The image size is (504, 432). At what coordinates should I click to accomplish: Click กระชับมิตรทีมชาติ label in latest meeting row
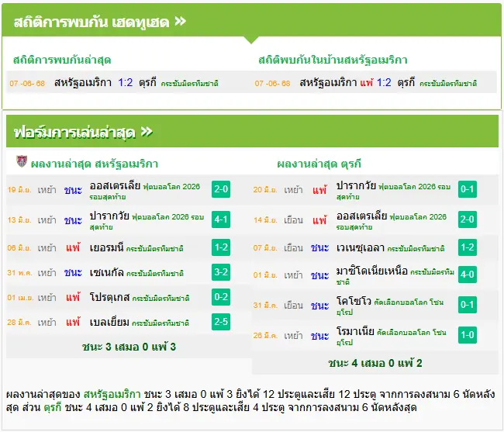(x=190, y=84)
